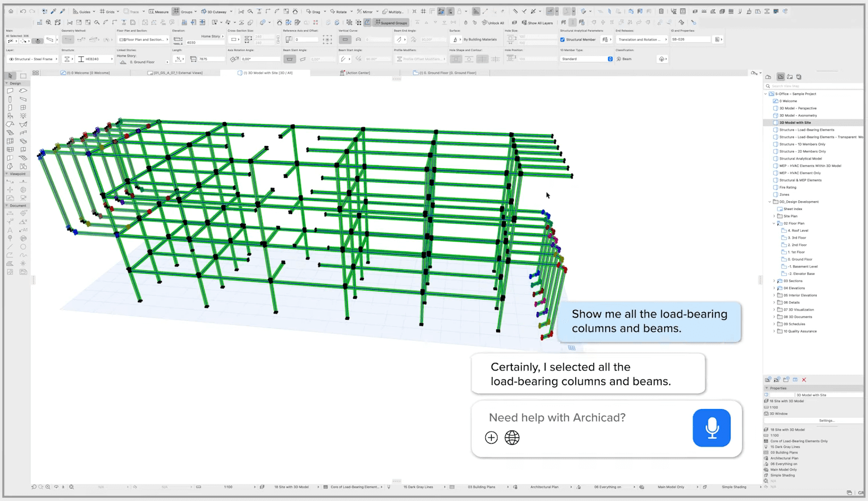Click the Settings button in Properties panel
Viewport: 868px width, 501px height.
pyautogui.click(x=827, y=420)
